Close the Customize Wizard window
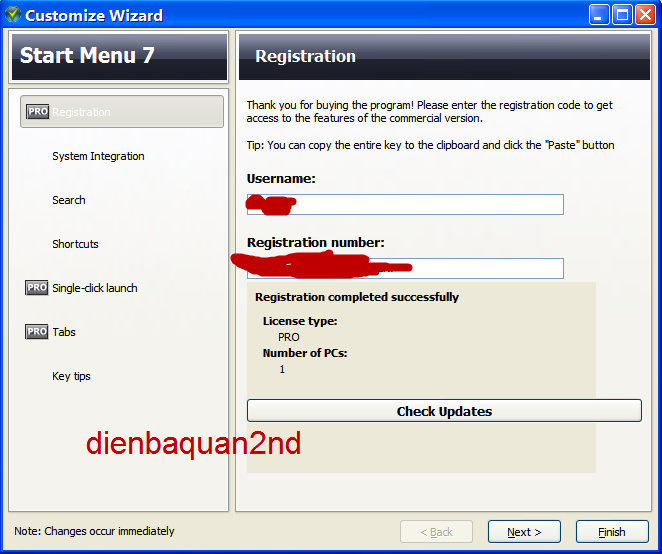Image resolution: width=662 pixels, height=554 pixels. point(646,15)
